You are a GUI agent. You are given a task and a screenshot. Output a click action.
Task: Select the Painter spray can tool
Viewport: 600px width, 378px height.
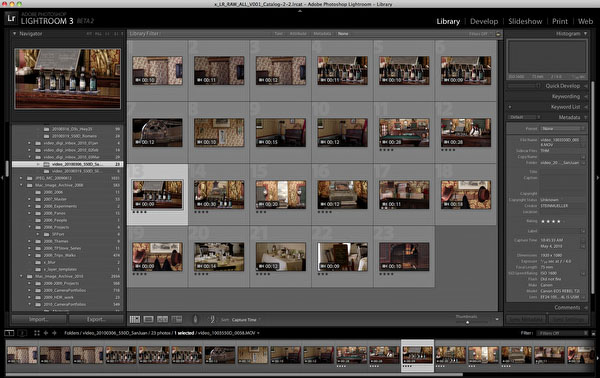point(195,319)
